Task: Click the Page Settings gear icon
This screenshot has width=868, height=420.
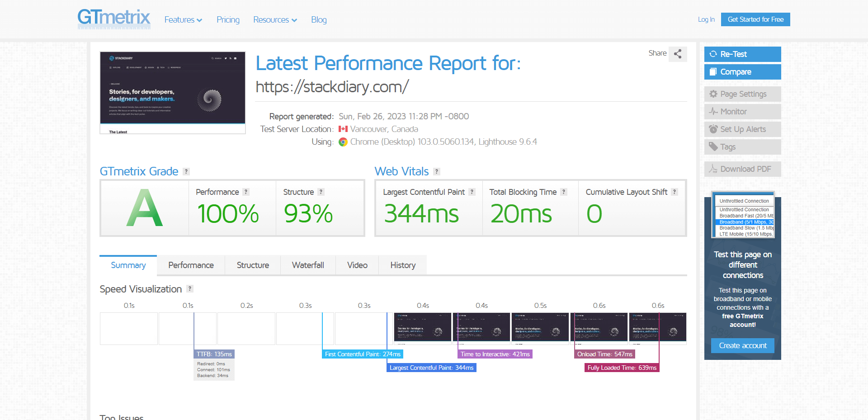Action: coord(713,94)
